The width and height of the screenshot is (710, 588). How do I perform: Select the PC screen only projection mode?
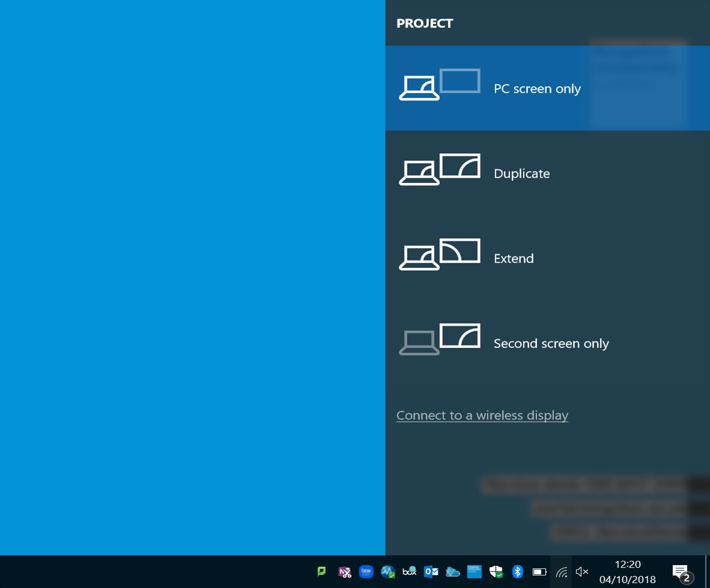537,88
